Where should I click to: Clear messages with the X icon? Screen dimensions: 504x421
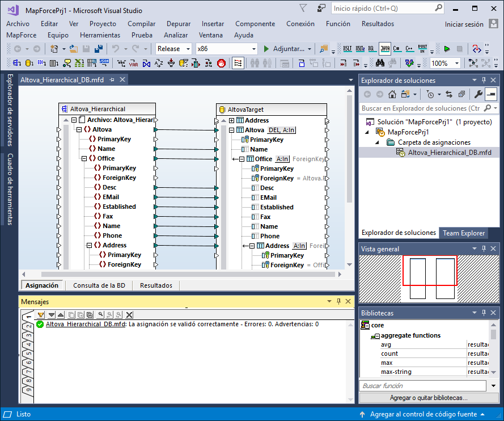tap(129, 314)
